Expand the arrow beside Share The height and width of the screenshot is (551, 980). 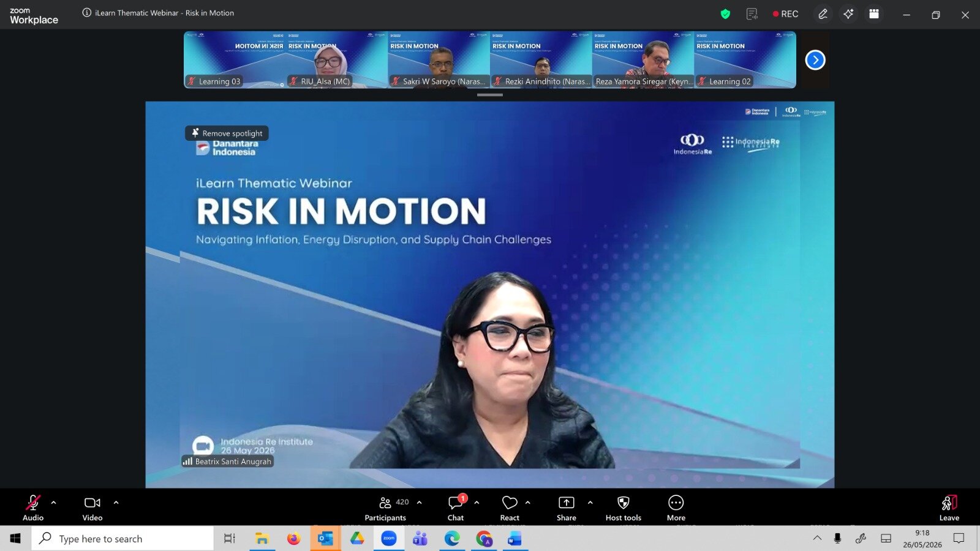click(x=590, y=503)
